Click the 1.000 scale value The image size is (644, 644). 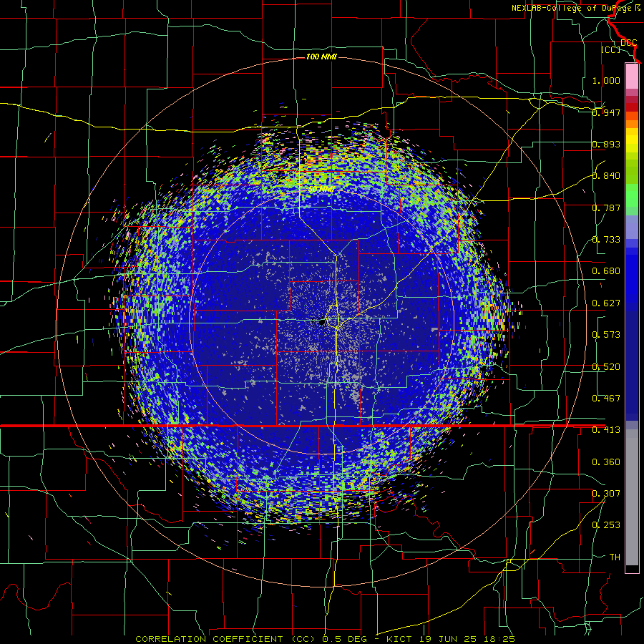[606, 80]
